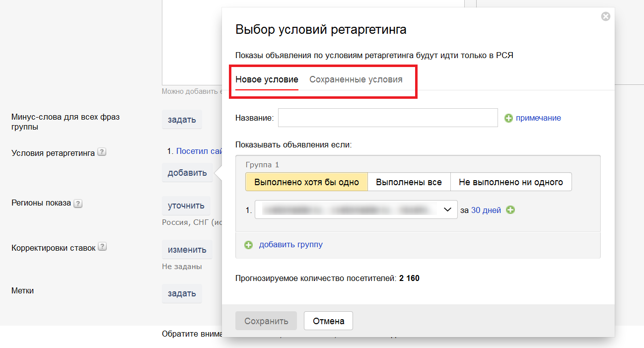This screenshot has height=348, width=644.
Task: Focus the Название input field
Action: click(x=388, y=118)
